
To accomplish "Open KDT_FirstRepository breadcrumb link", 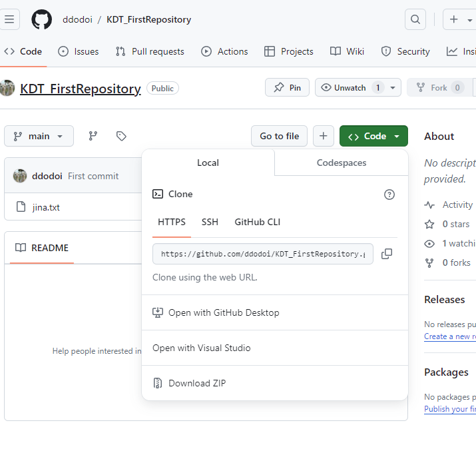I will pos(148,19).
